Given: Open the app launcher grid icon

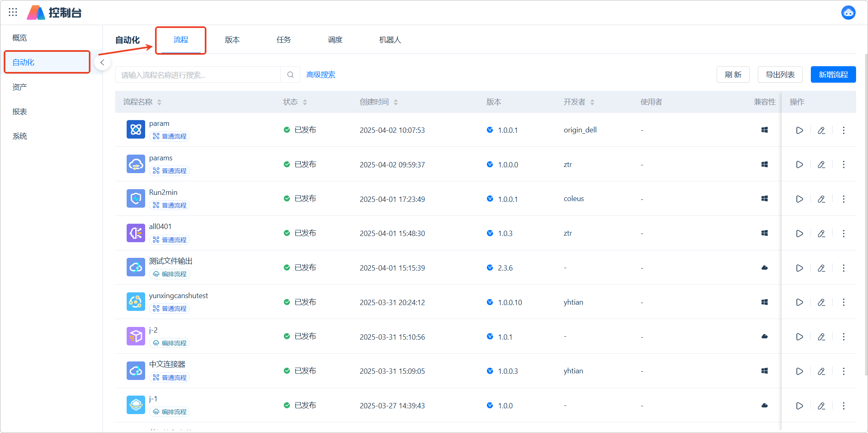Looking at the screenshot, I should [13, 12].
